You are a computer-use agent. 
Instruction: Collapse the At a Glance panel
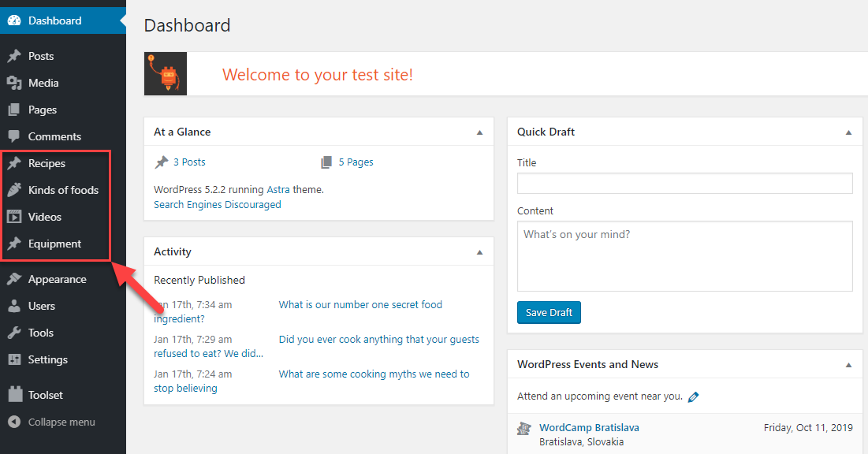tap(479, 132)
